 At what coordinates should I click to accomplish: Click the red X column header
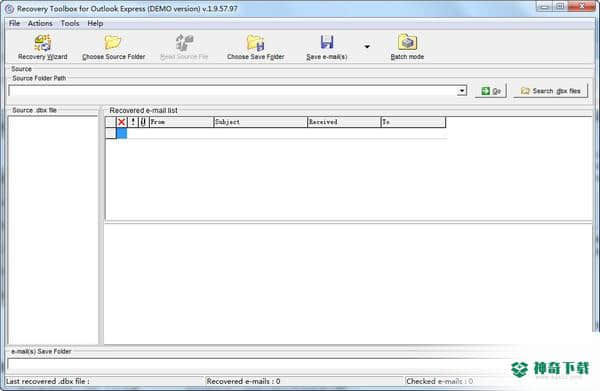coord(122,122)
